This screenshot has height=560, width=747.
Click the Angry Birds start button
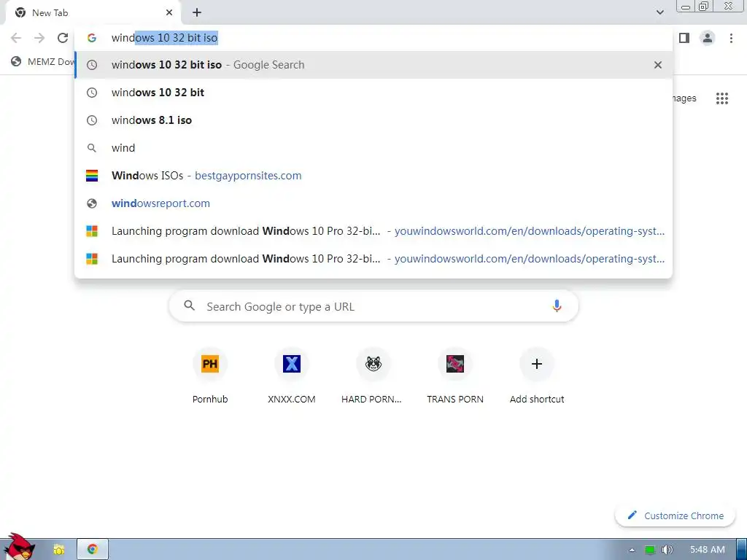point(20,547)
